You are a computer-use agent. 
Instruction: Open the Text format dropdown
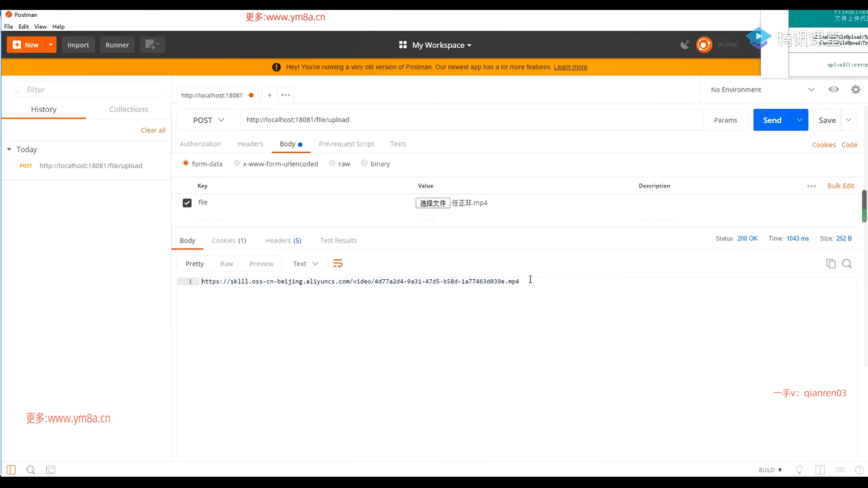(x=306, y=263)
